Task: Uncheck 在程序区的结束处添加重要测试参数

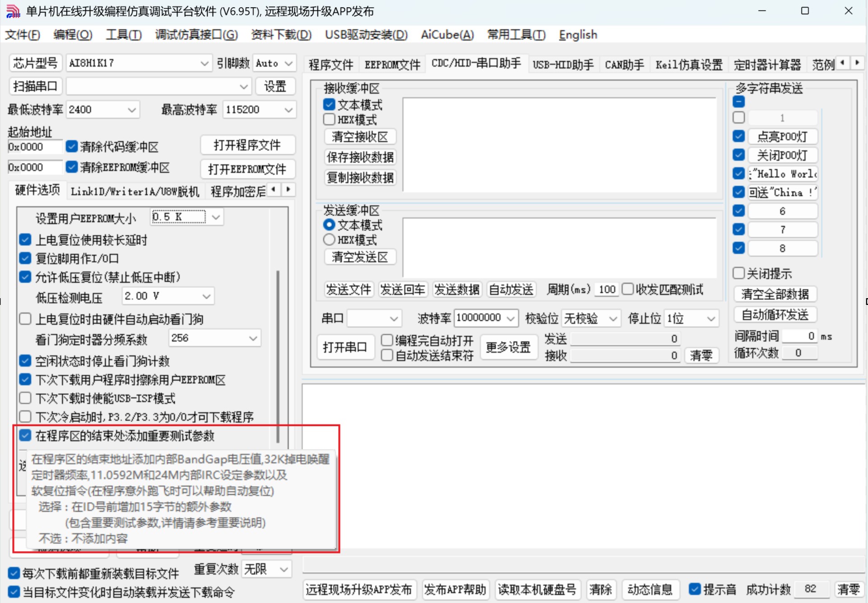Action: (x=25, y=436)
